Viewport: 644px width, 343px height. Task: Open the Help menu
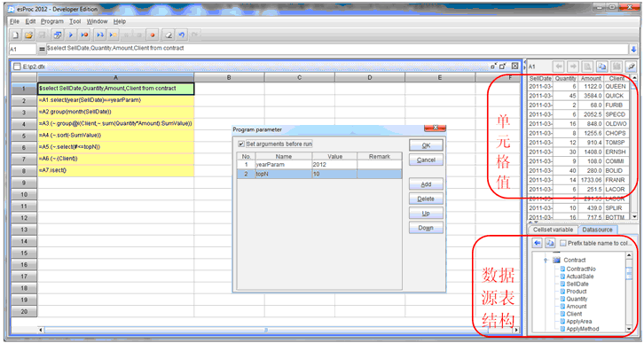pyautogui.click(x=120, y=21)
